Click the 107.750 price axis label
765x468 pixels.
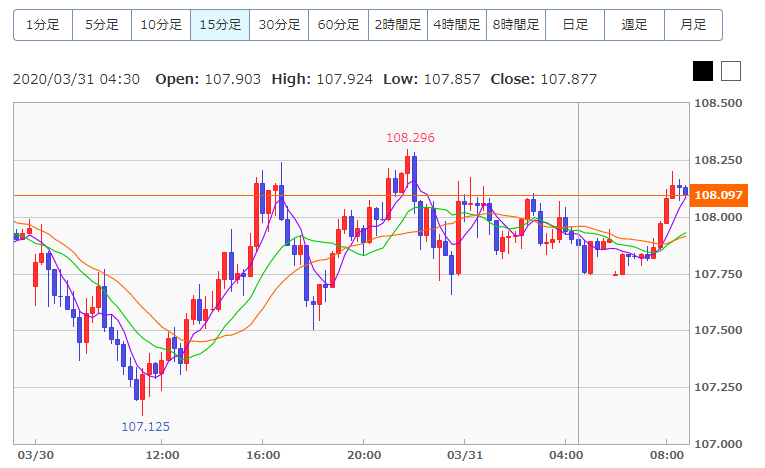click(718, 274)
